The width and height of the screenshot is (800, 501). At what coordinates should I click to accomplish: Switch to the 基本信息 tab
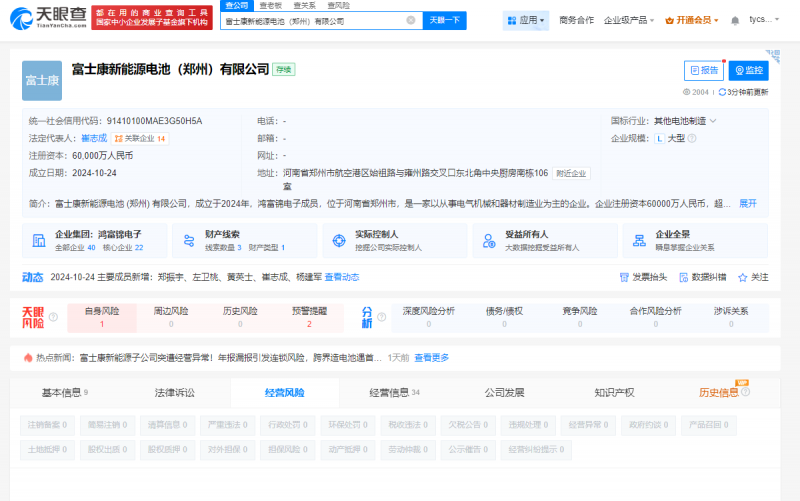coord(65,392)
